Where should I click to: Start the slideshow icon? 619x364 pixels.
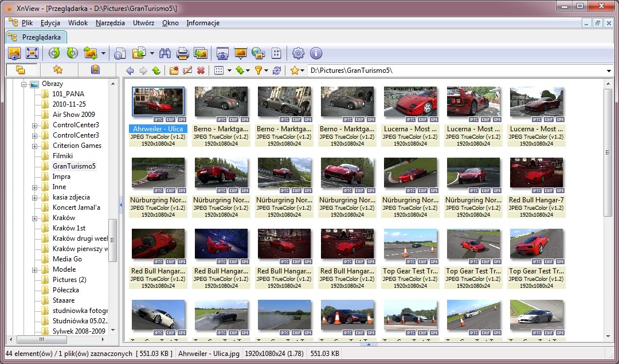240,53
